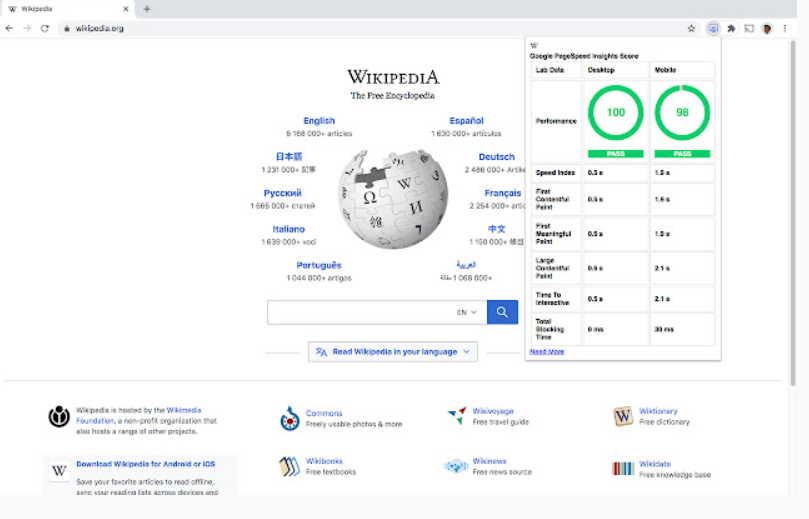
Task: Click the blue search magnifier button
Action: 502,312
